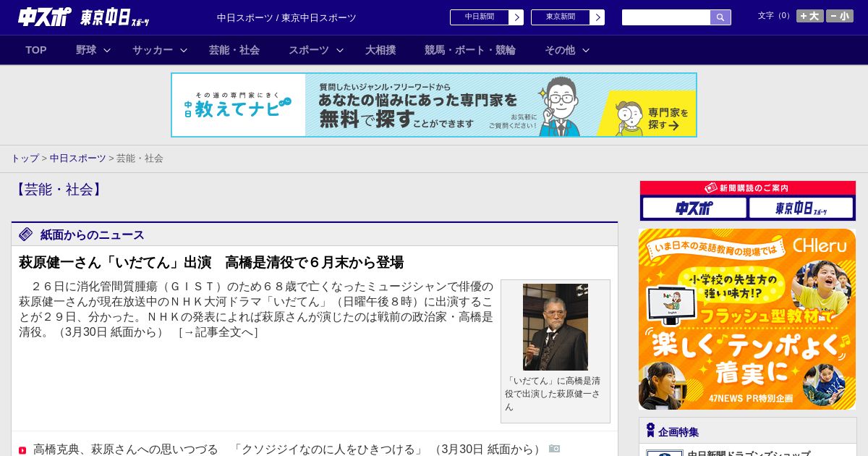Image resolution: width=868 pixels, height=456 pixels.
Task: Click the 東京中日スポーツ subscription button in sidebar
Action: 801,208
